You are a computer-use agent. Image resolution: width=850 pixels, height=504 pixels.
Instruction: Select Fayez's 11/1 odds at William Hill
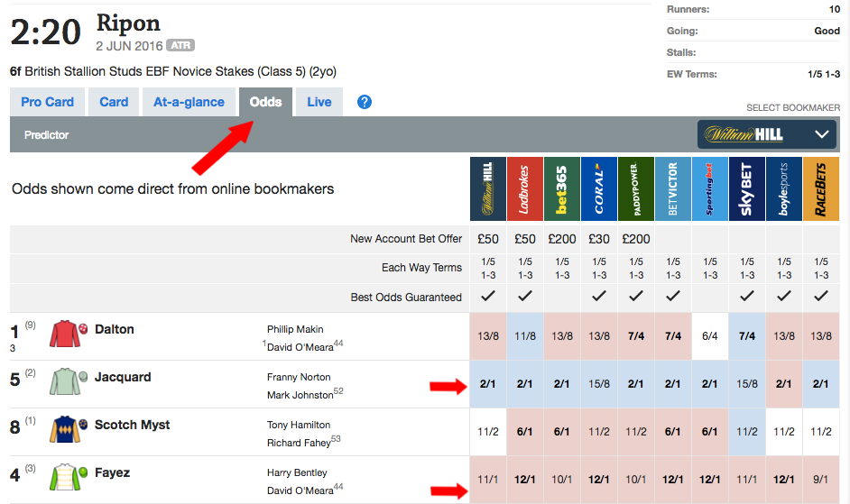click(x=488, y=480)
